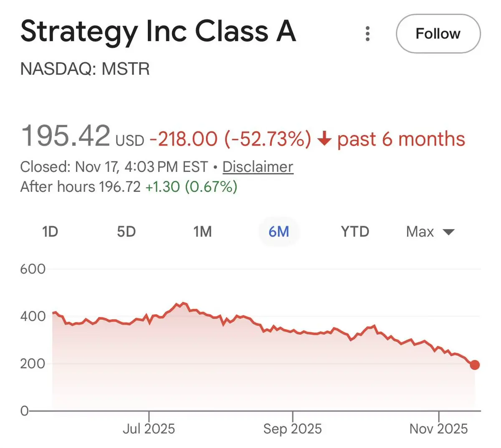Expand the Max range dropdown arrow
This screenshot has height=448, width=501.
448,232
